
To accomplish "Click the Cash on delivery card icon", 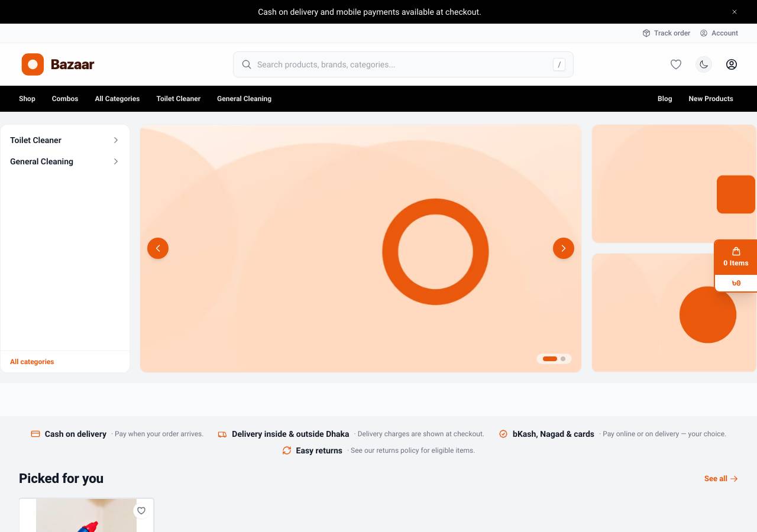I will 35,434.
